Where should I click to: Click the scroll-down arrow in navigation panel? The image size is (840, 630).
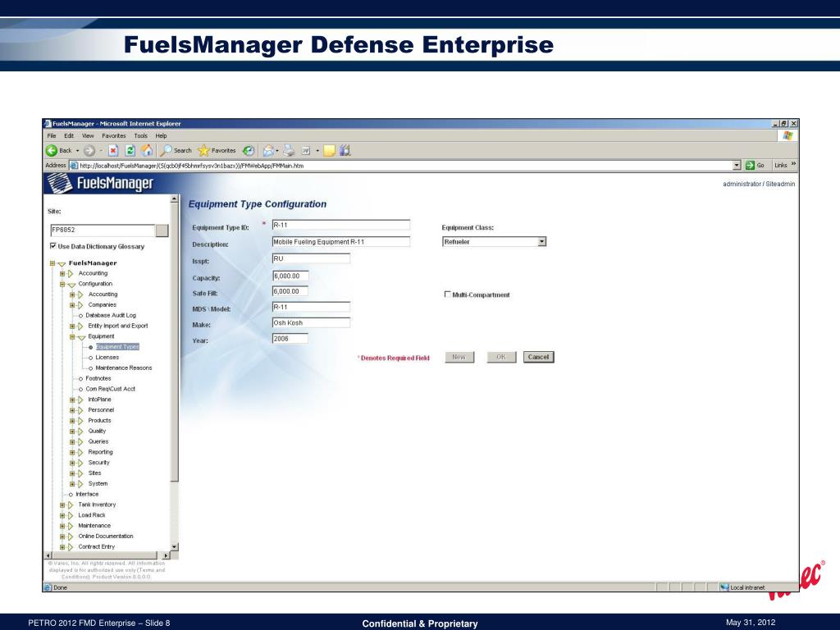tap(174, 547)
